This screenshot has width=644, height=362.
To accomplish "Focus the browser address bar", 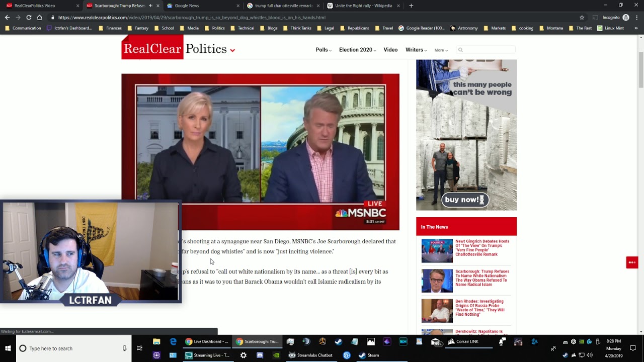I will pos(317,17).
